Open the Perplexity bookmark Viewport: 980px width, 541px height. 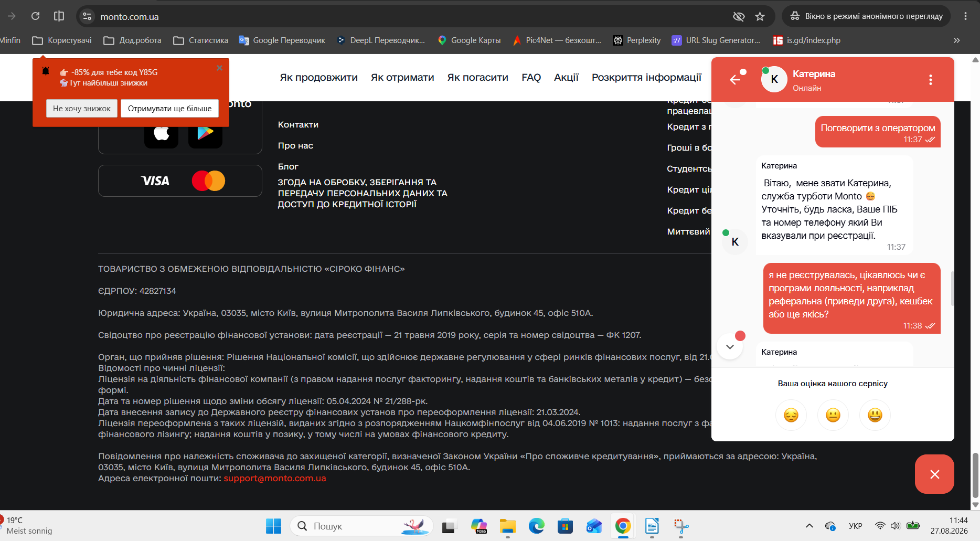(x=637, y=40)
